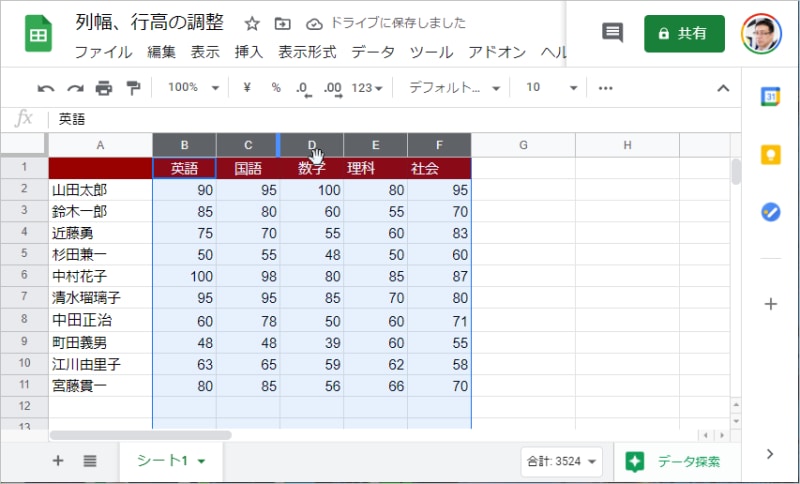The height and width of the screenshot is (484, 800).
Task: Open zoom level dropdown 100%
Action: pyautogui.click(x=193, y=88)
